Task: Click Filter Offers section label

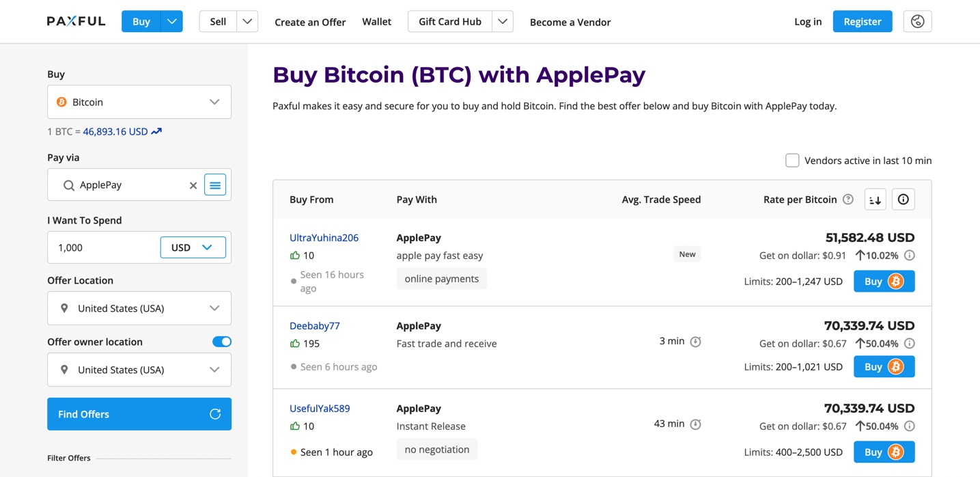Action: click(x=69, y=458)
